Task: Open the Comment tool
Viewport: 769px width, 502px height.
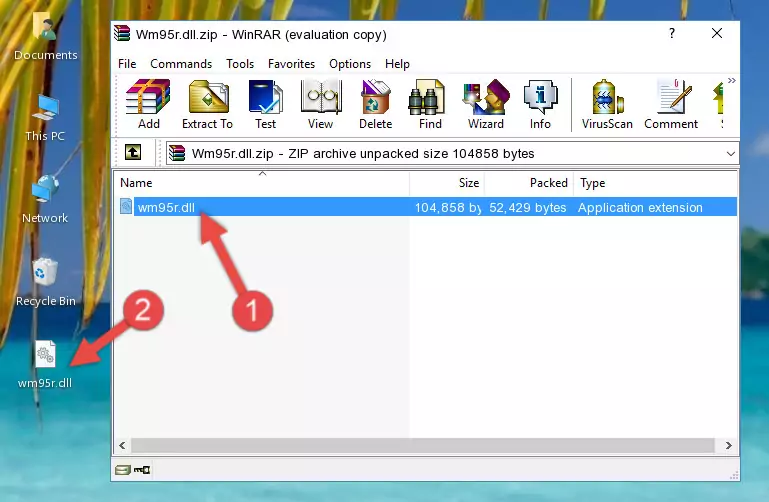Action: click(671, 104)
